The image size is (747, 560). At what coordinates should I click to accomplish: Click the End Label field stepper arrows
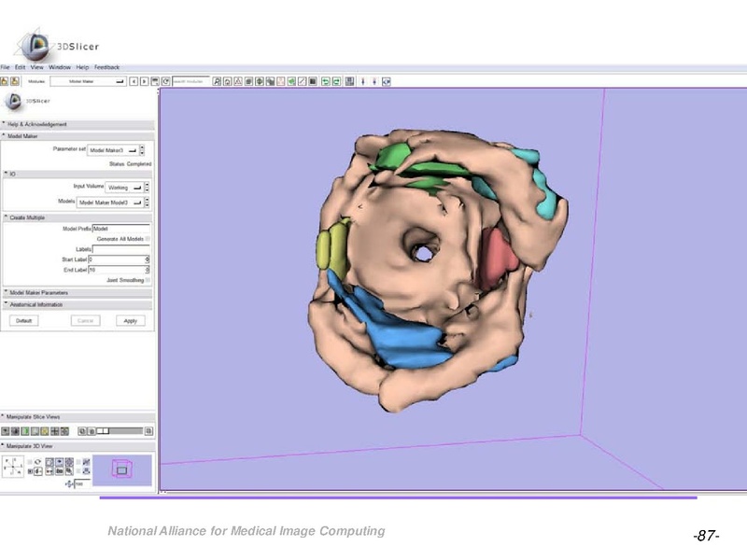(148, 270)
